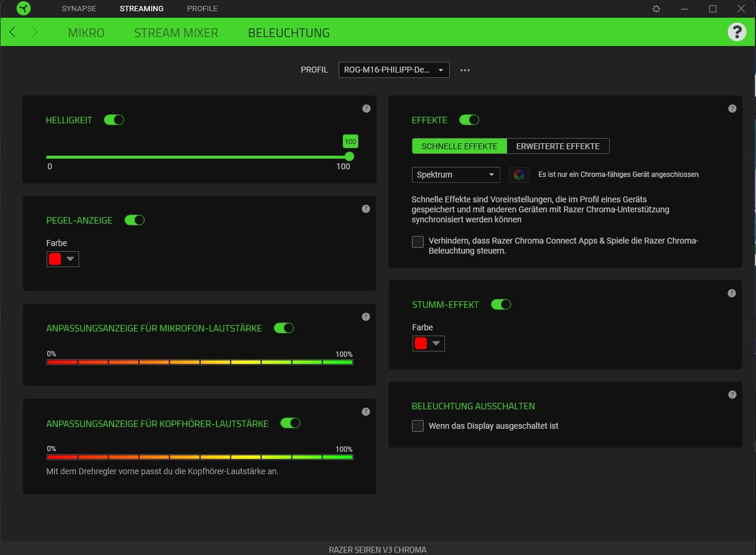Viewport: 756px width, 555px height.
Task: Expand the Spektrum effect dropdown
Action: pos(456,175)
